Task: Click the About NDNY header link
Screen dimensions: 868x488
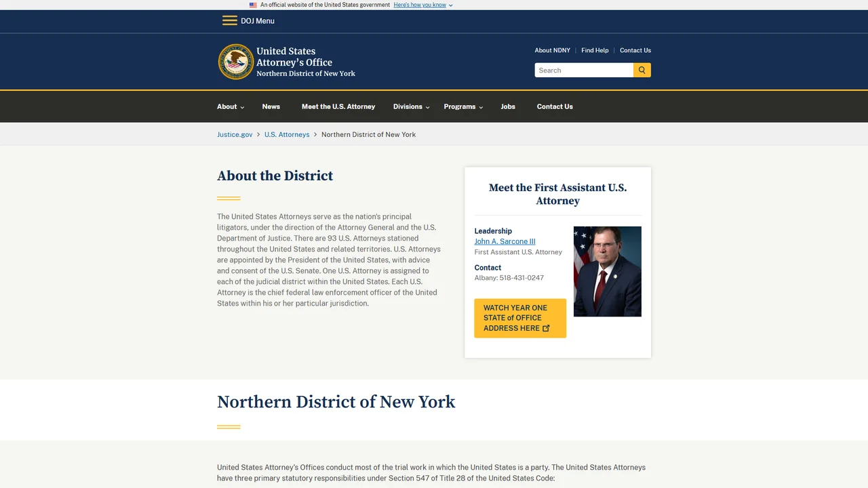Action: tap(553, 50)
